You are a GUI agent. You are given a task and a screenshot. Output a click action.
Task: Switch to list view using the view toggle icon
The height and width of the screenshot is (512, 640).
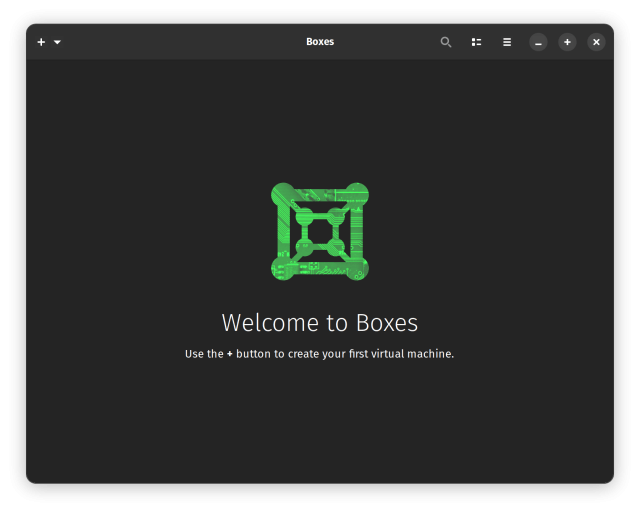476,42
